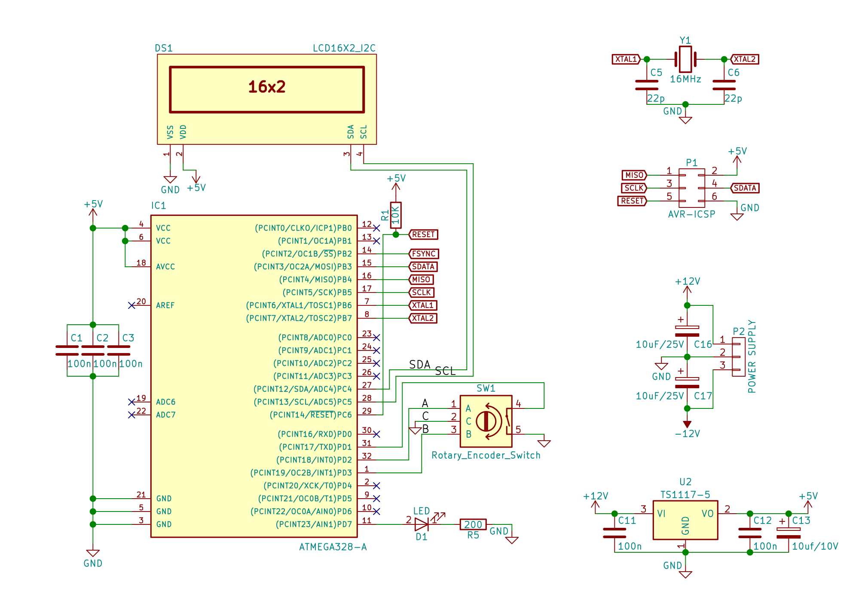Screen dimensions: 868x603
Task: Click the Y1 crystal symbol
Action: [685, 59]
